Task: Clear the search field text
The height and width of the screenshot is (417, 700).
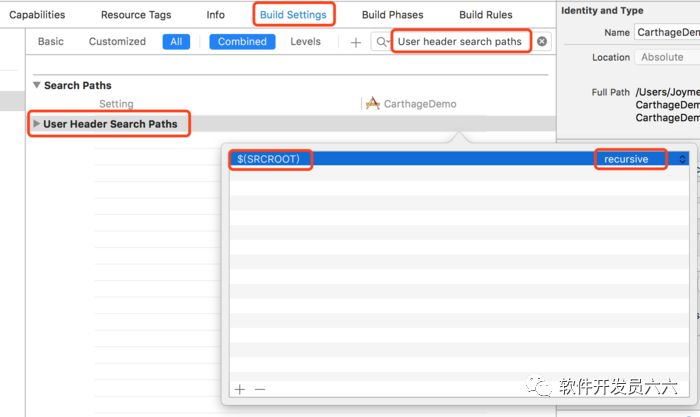Action: click(x=542, y=42)
